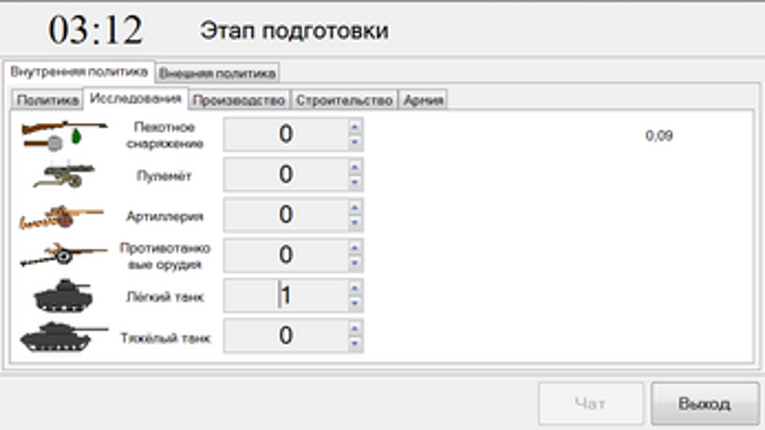Increase Пехотное снаряжение value with up arrow

[x=355, y=127]
